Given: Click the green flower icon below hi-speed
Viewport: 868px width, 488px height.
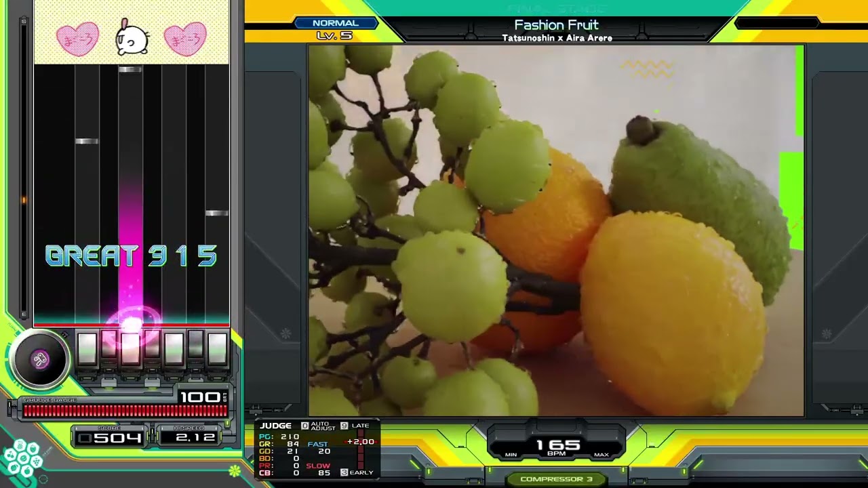Looking at the screenshot, I should [235, 470].
